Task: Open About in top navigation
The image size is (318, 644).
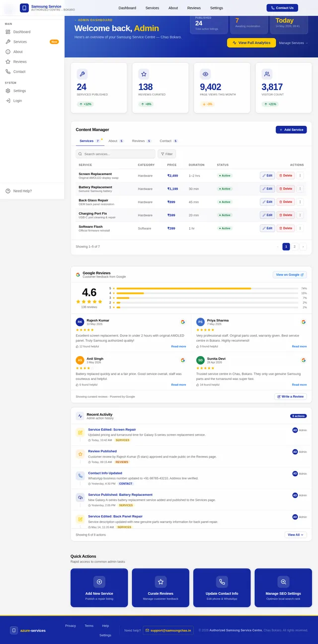Action: 173,8
